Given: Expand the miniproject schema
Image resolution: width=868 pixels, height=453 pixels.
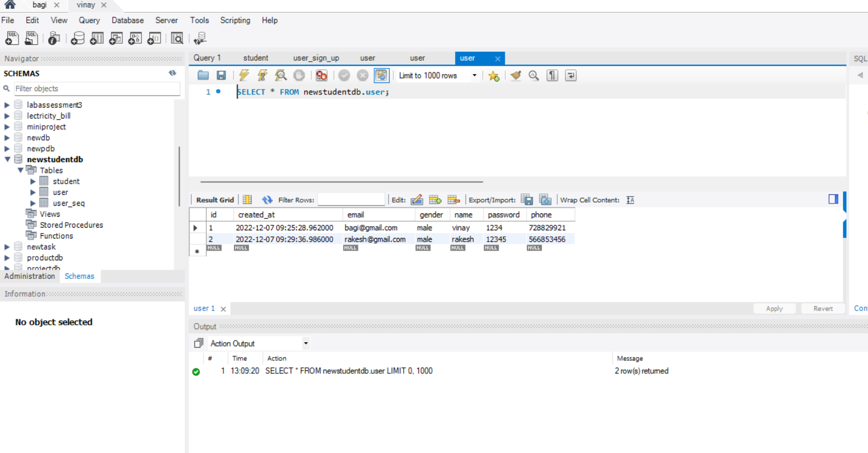Looking at the screenshot, I should coord(7,127).
